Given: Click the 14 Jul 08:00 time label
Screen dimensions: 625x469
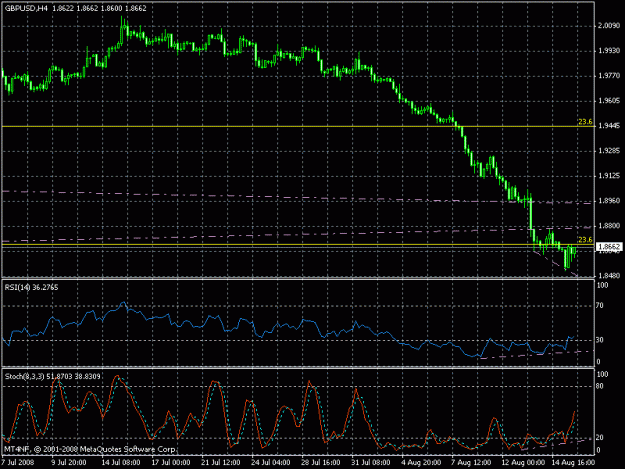Looking at the screenshot, I should pyautogui.click(x=120, y=462).
